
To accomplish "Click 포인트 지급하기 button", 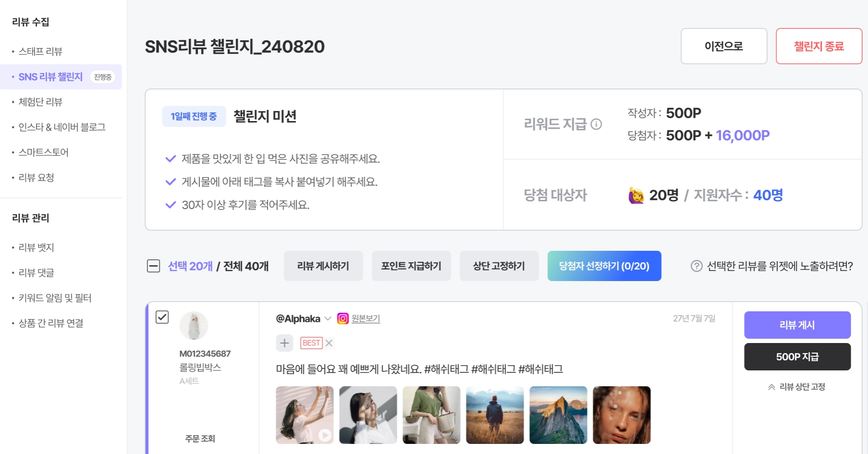I will tap(411, 266).
